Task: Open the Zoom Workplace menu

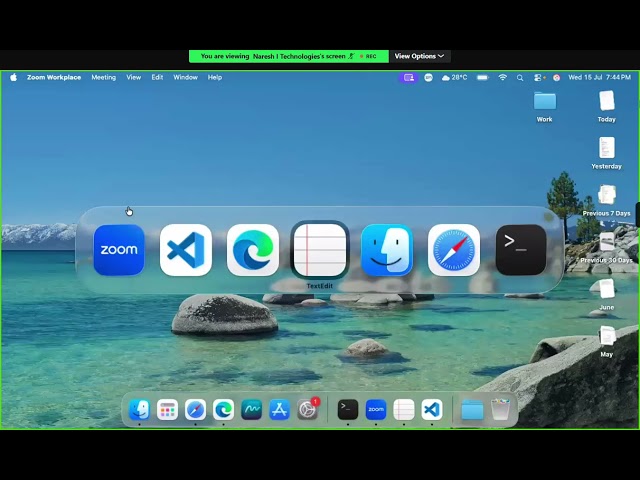Action: click(54, 77)
